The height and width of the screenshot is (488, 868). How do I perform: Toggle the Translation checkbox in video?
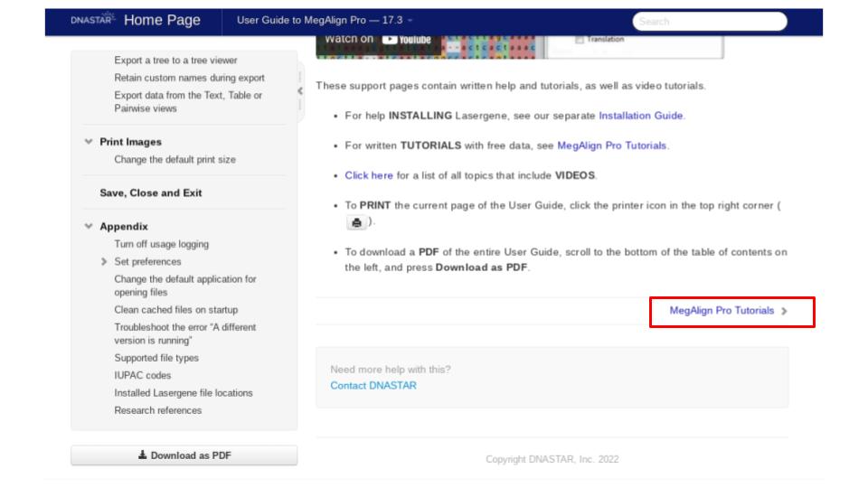click(580, 40)
